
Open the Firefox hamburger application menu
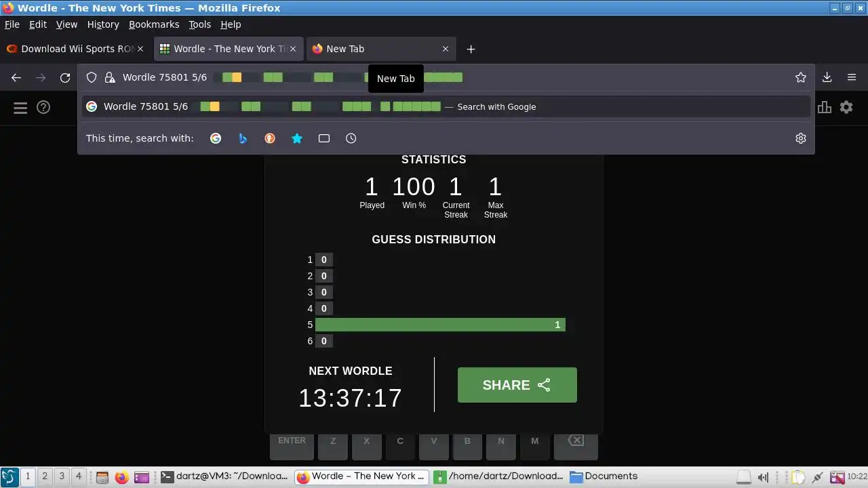[x=852, y=77]
